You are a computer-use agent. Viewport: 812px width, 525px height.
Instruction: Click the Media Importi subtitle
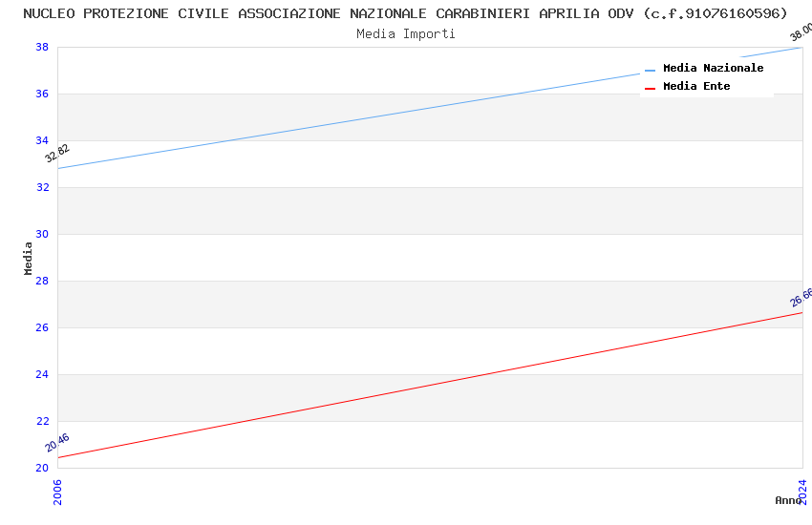(x=405, y=33)
